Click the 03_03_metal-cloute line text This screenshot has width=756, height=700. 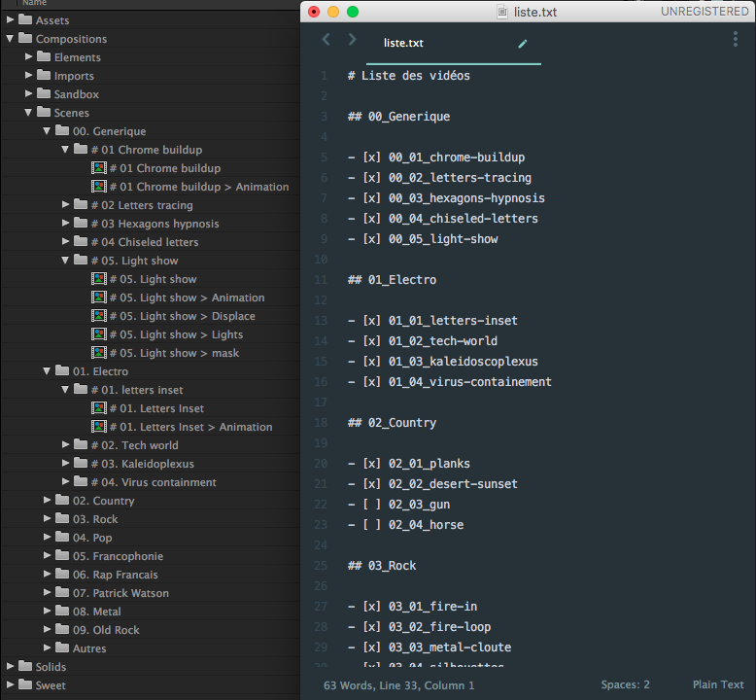[x=450, y=647]
